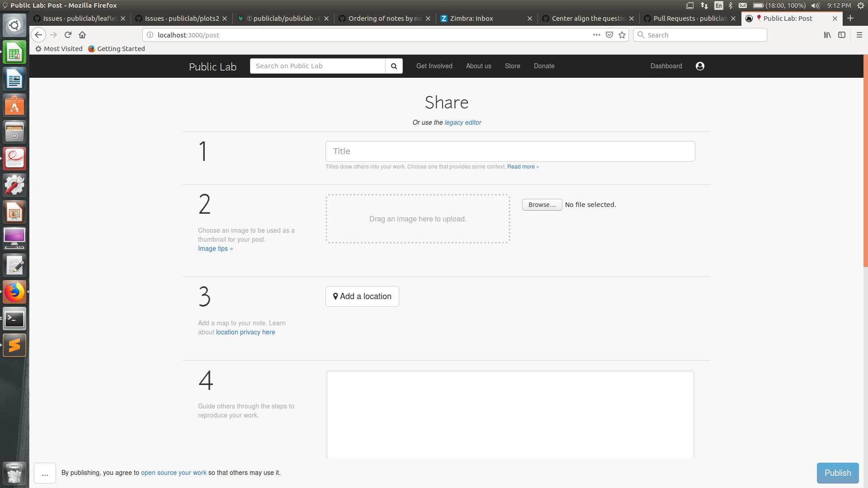Image resolution: width=868 pixels, height=488 pixels.
Task: Open the Get Involved menu item
Action: 434,66
